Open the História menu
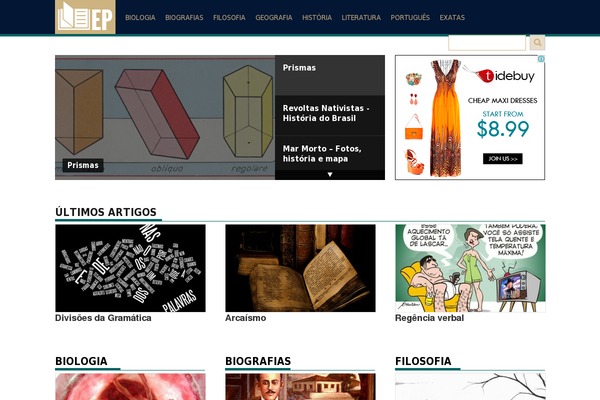The width and height of the screenshot is (600, 400). coord(317,18)
